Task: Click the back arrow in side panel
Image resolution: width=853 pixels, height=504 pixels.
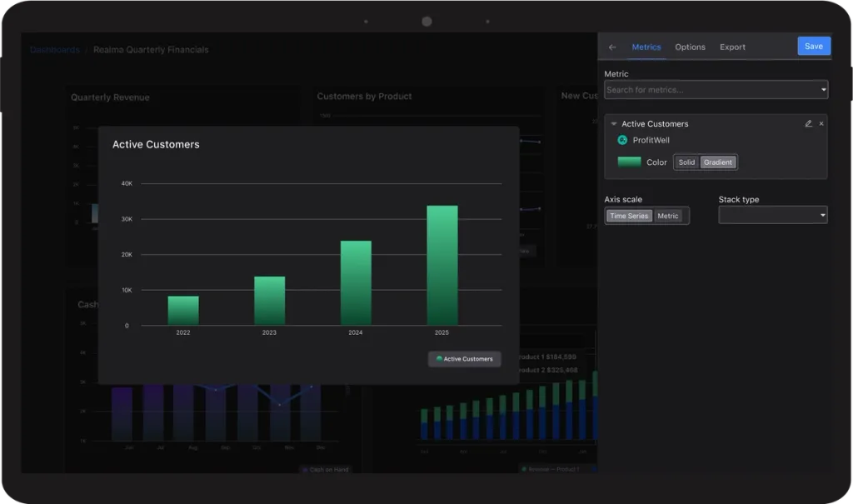Action: point(612,47)
